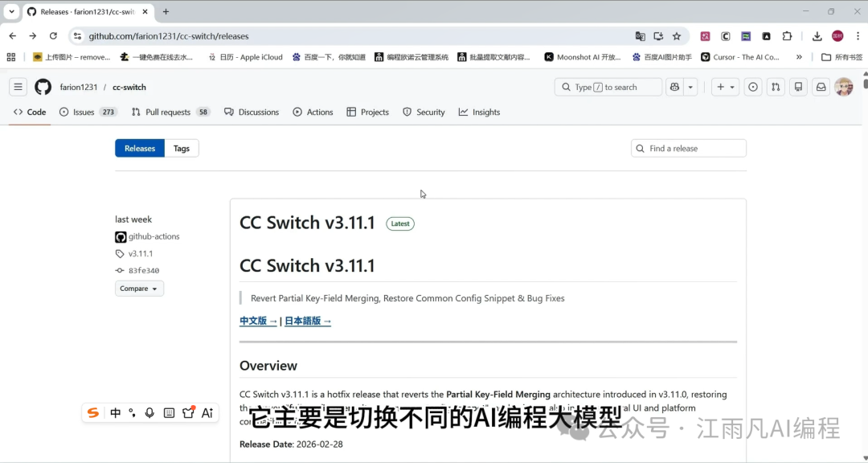Viewport: 868px width, 463px height.
Task: Open the GitHub notifications inbox
Action: [821, 87]
